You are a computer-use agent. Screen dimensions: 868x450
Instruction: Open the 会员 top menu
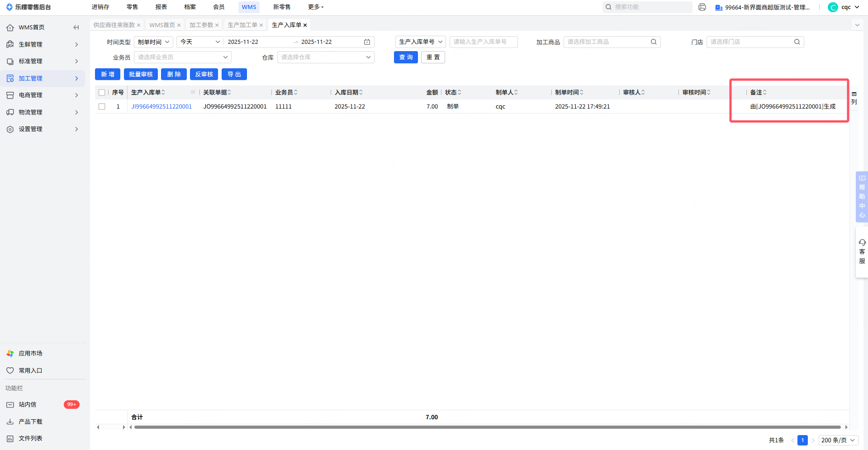coord(219,7)
